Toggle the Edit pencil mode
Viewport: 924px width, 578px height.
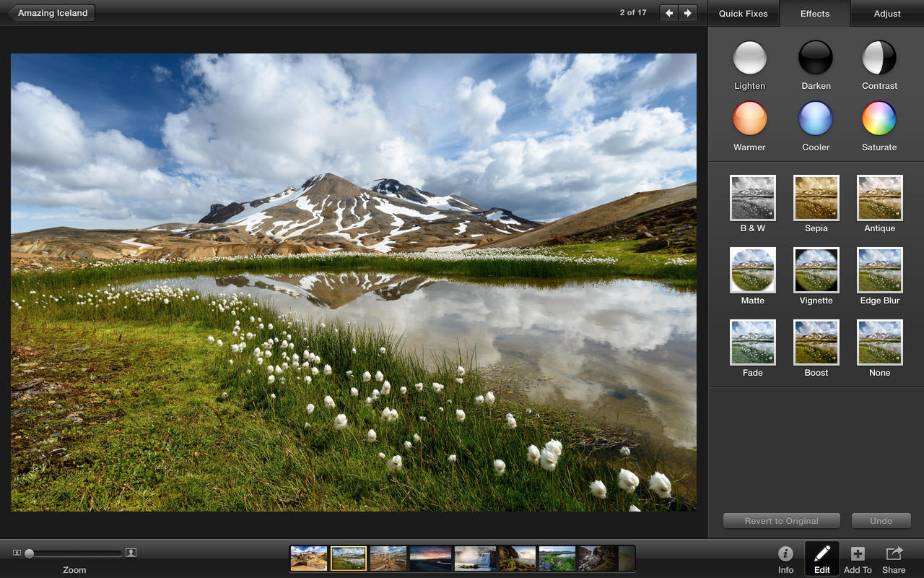click(x=822, y=553)
